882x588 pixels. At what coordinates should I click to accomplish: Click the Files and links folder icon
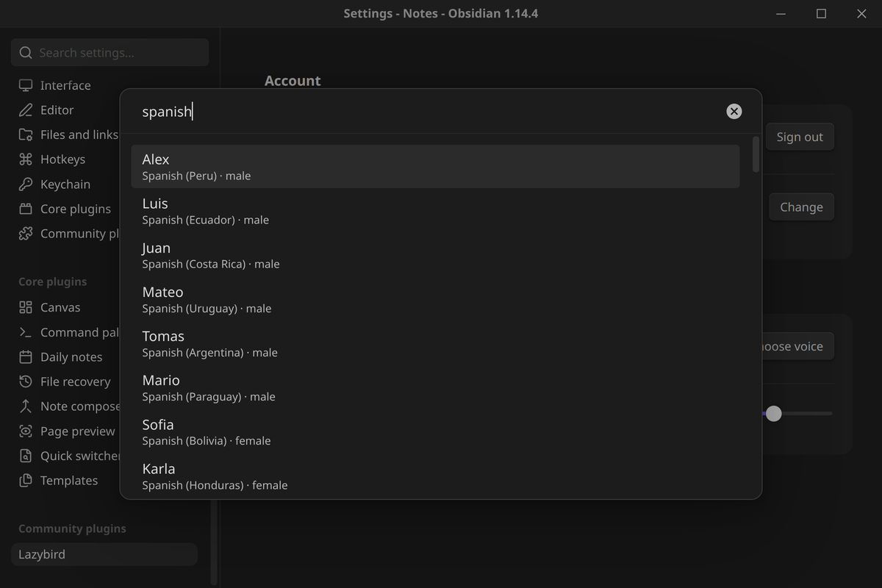click(26, 135)
